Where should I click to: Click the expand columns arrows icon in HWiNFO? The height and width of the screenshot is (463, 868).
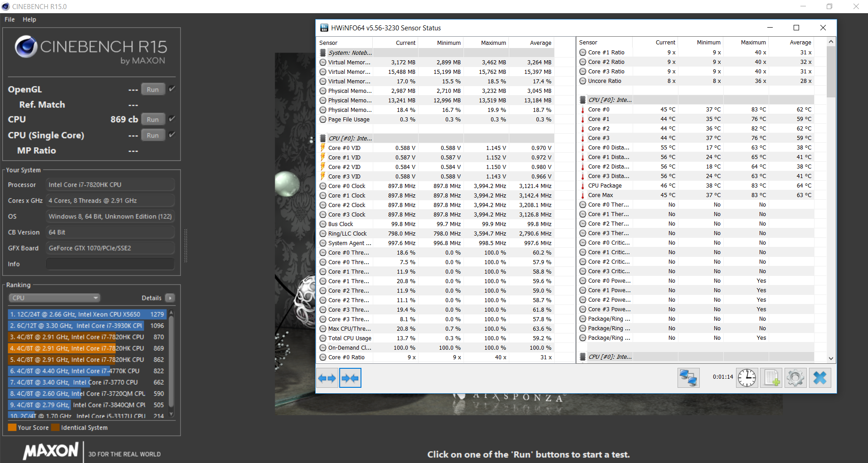point(327,378)
